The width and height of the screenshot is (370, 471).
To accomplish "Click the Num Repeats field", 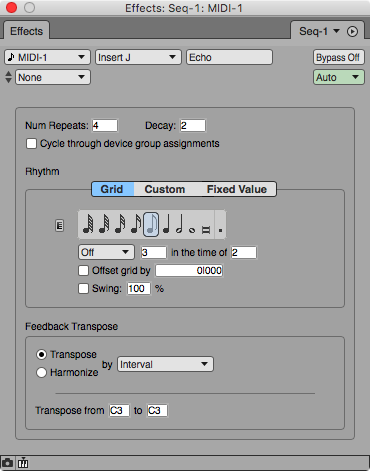I will 105,126.
